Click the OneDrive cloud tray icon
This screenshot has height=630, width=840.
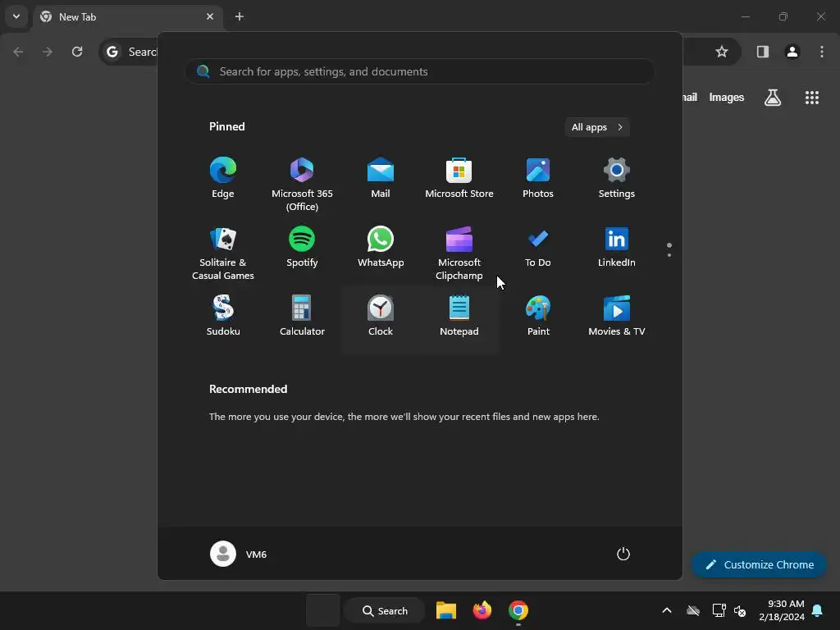coord(693,610)
